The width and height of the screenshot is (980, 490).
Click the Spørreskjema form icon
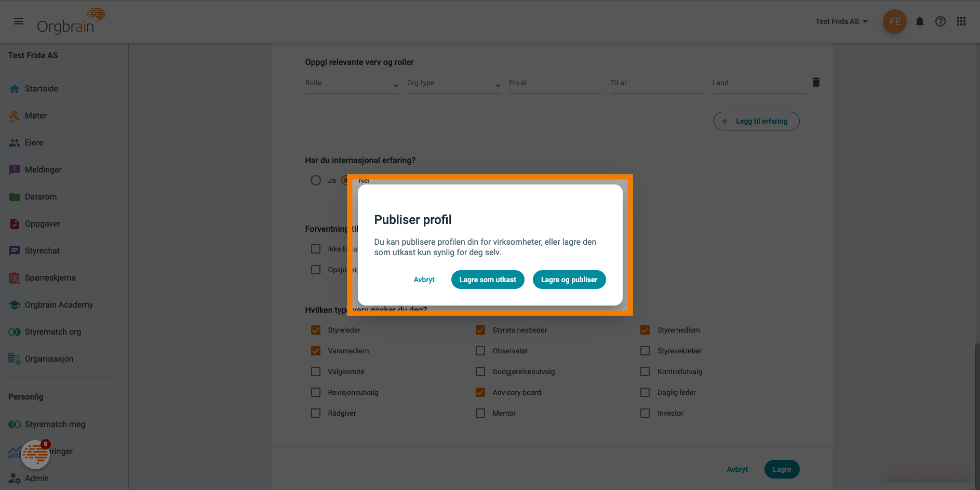coord(15,278)
